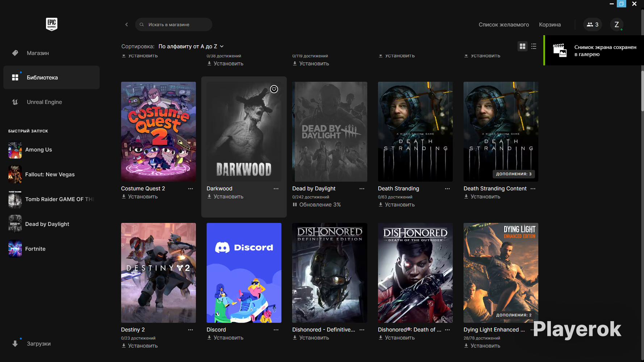Launch Fallout: New Vegas from quick launch
644x362 pixels.
(x=51, y=174)
